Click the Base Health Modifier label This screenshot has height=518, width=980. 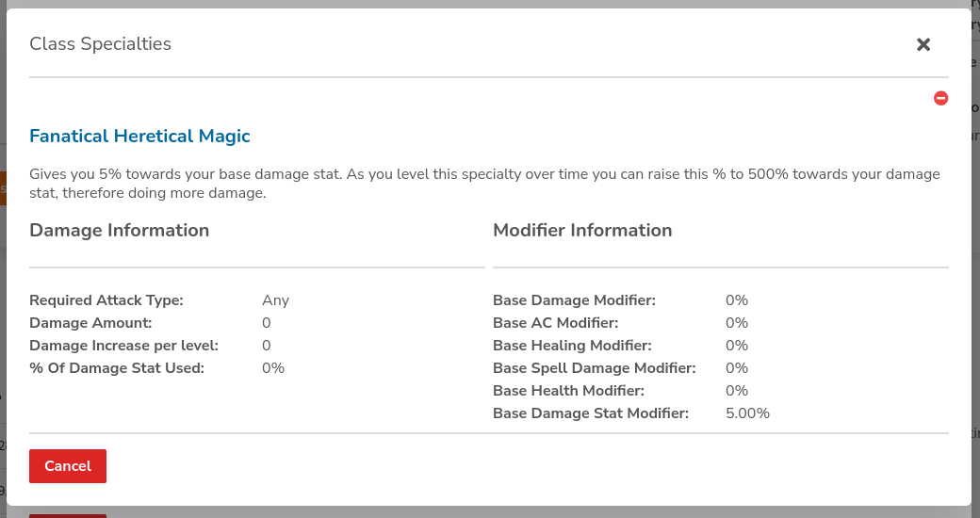[569, 391]
